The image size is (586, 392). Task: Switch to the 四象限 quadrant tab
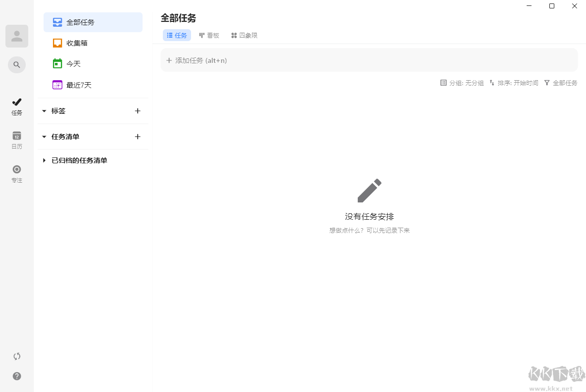(x=244, y=35)
